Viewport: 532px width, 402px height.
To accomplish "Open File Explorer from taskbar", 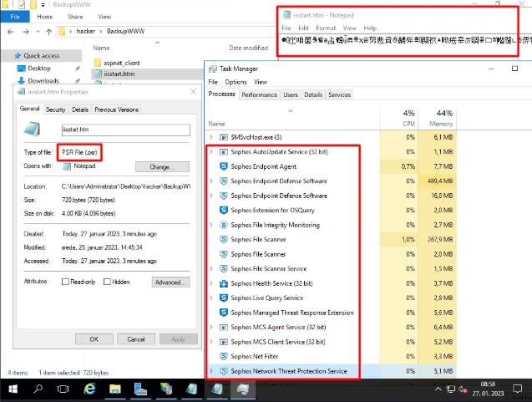I will [115, 389].
